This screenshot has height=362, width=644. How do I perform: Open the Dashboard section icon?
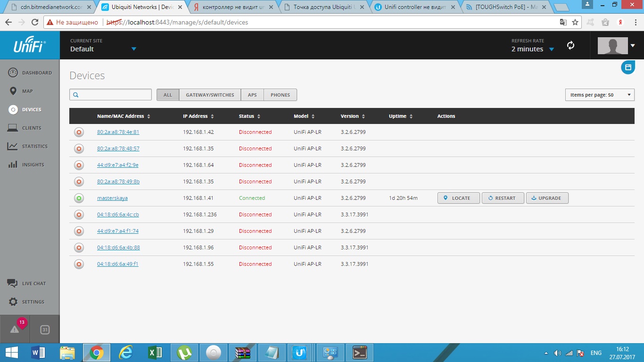(x=13, y=73)
